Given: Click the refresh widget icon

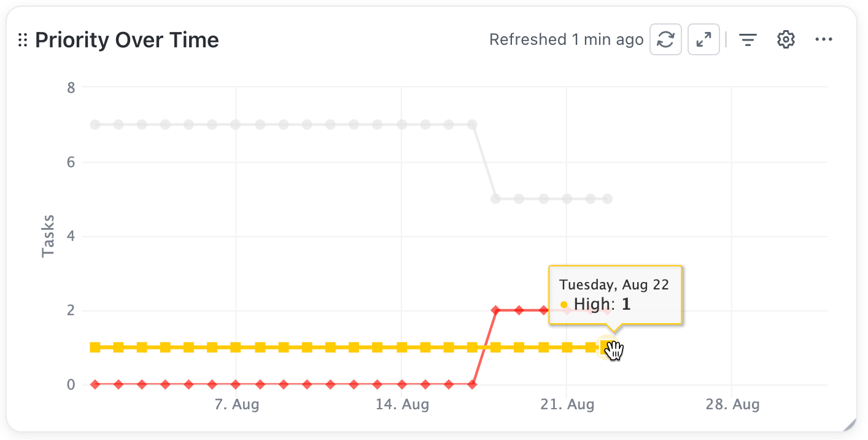Looking at the screenshot, I should pos(665,40).
